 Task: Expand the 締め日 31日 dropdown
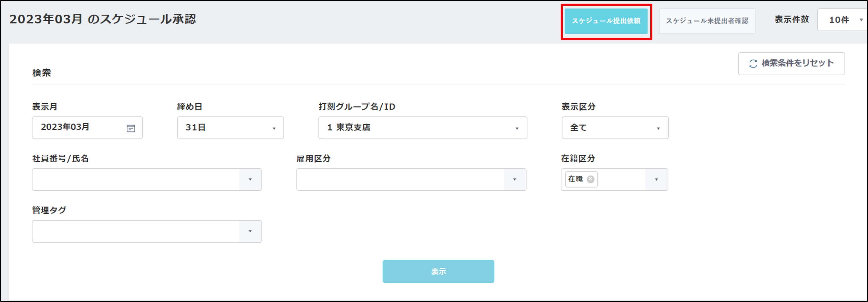[x=231, y=128]
